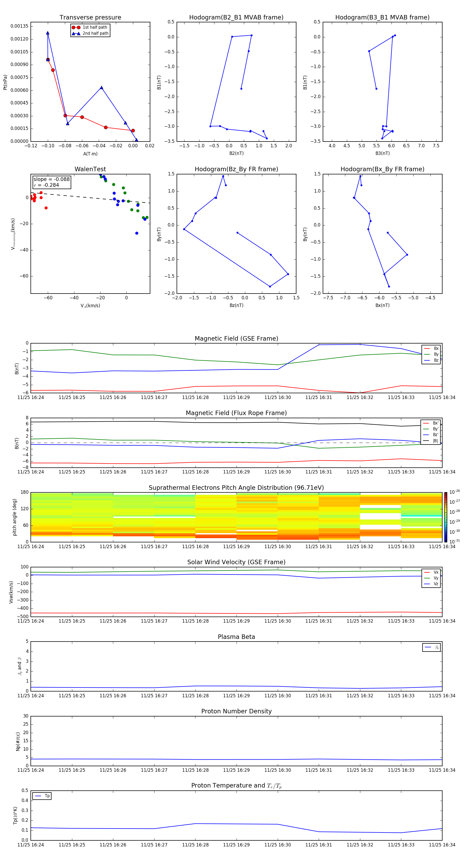The height and width of the screenshot is (868, 473).
Task: Click the By' legend entry in Flux Rope panel
Action: click(x=431, y=429)
